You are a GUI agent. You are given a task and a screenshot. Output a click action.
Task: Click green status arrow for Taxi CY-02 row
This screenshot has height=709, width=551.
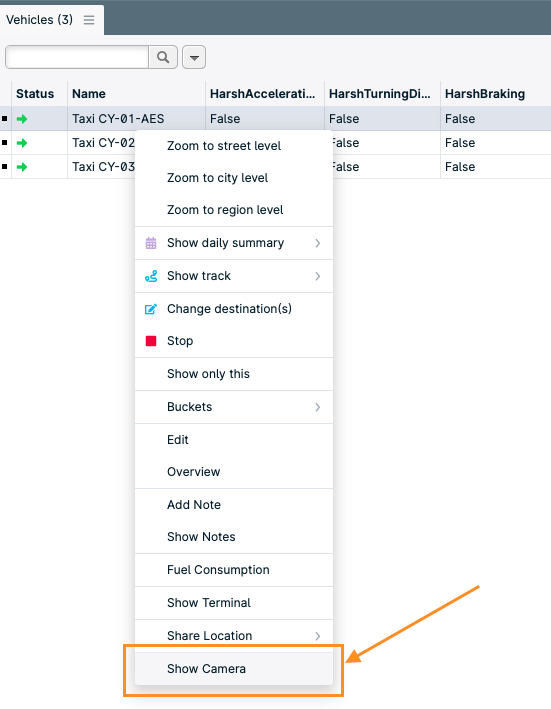click(x=22, y=143)
